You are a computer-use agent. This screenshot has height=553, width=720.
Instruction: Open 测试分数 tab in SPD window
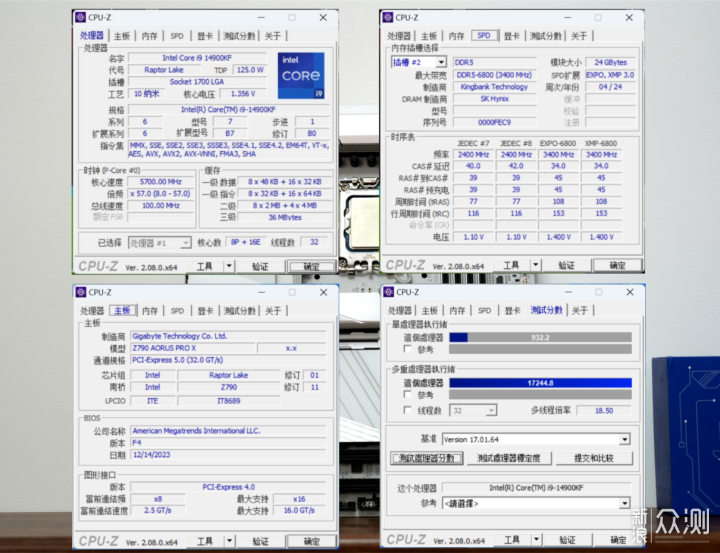(x=546, y=36)
